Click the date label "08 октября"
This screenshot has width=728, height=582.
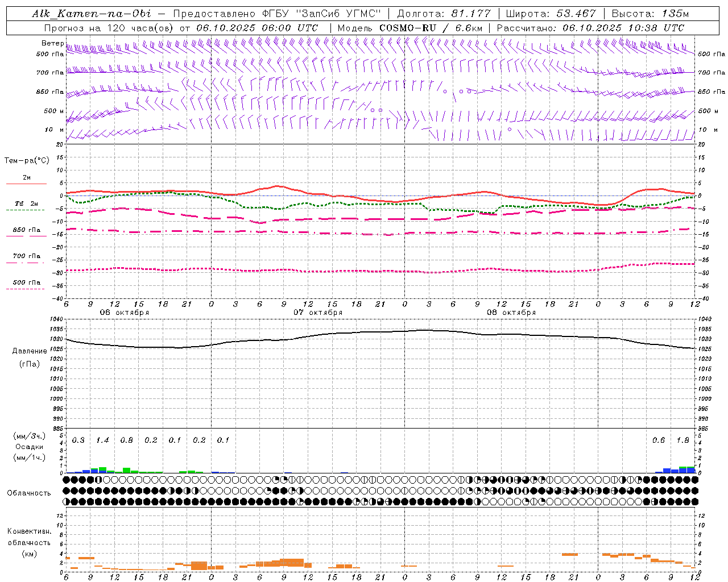pyautogui.click(x=511, y=313)
